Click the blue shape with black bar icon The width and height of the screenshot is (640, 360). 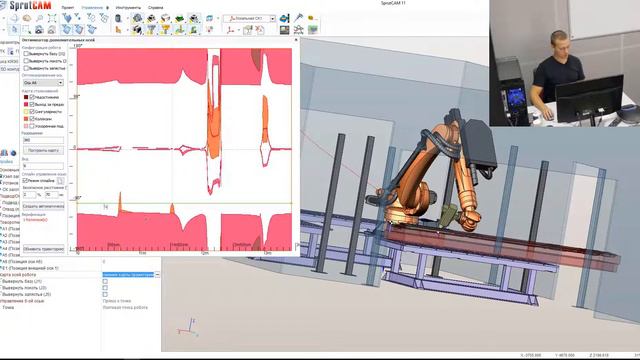point(284,18)
